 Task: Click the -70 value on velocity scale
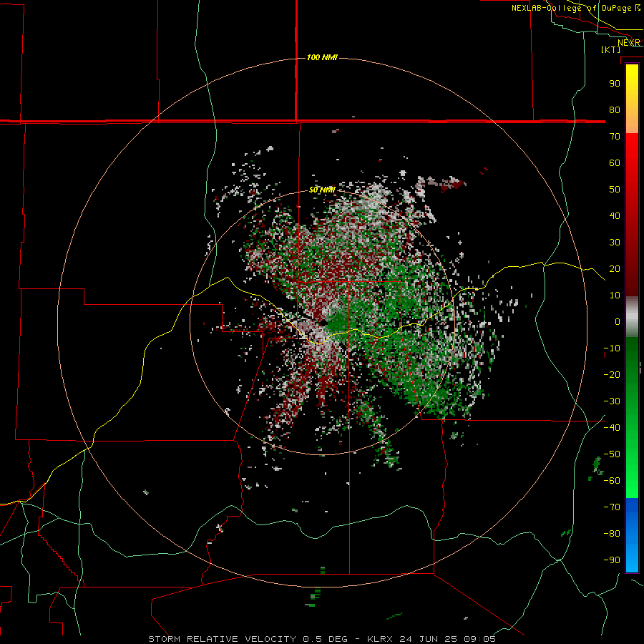tap(612, 507)
